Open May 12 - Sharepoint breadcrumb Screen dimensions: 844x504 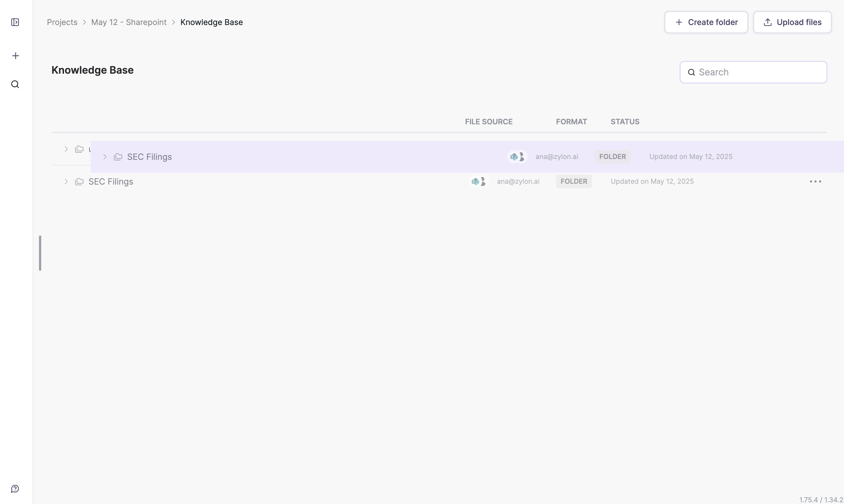[129, 22]
